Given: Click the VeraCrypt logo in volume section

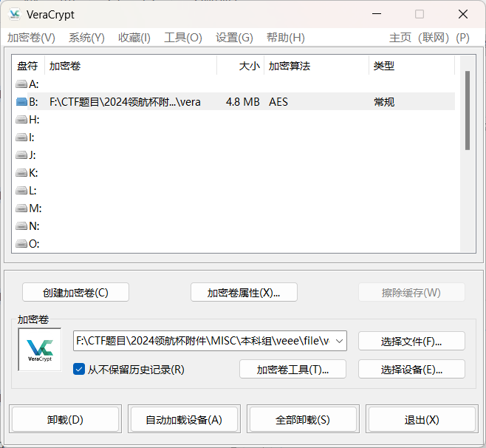Looking at the screenshot, I should pyautogui.click(x=39, y=350).
